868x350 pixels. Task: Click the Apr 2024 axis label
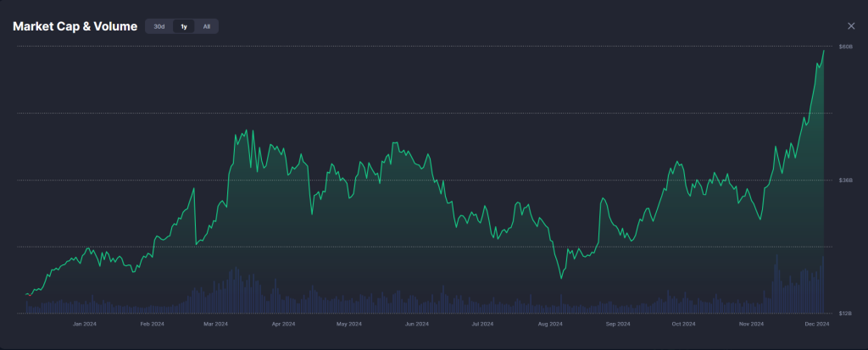pyautogui.click(x=283, y=324)
